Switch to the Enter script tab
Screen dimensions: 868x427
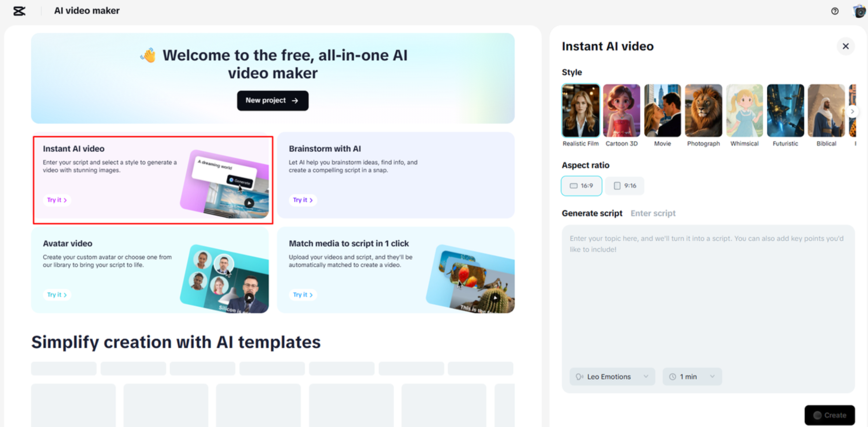[x=653, y=213]
